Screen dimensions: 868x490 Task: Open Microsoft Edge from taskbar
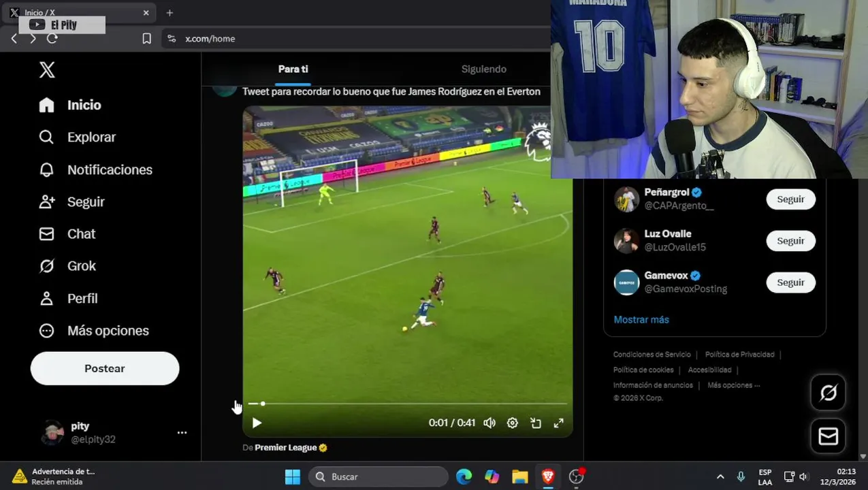[x=464, y=476]
